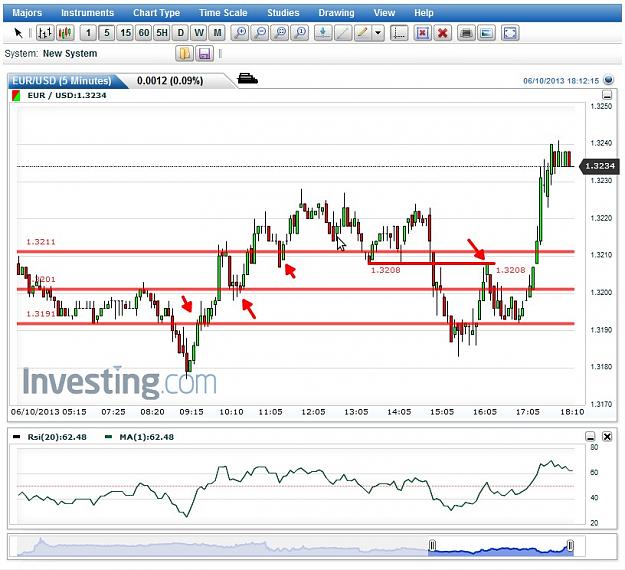The image size is (625, 570).
Task: Minimize the main EUR/USD chart panel
Action: 607,95
